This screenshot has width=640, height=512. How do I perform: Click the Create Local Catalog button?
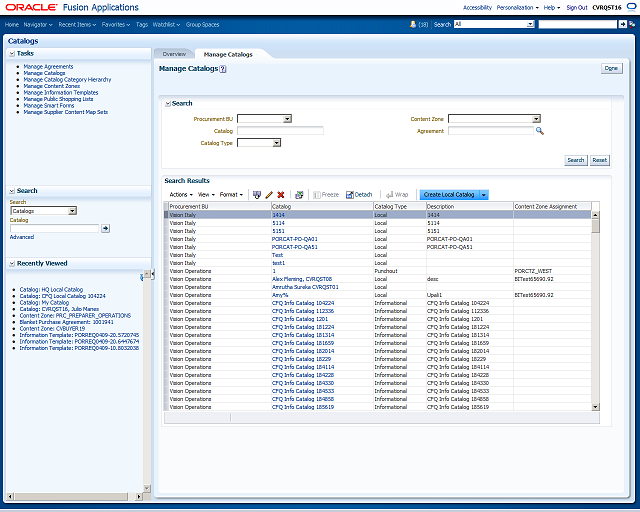pos(449,195)
